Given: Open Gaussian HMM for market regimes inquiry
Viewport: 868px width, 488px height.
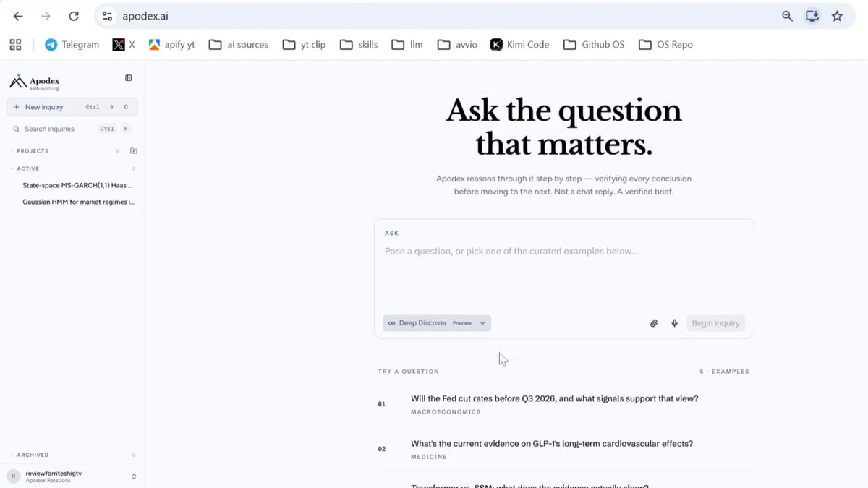Looking at the screenshot, I should 78,202.
